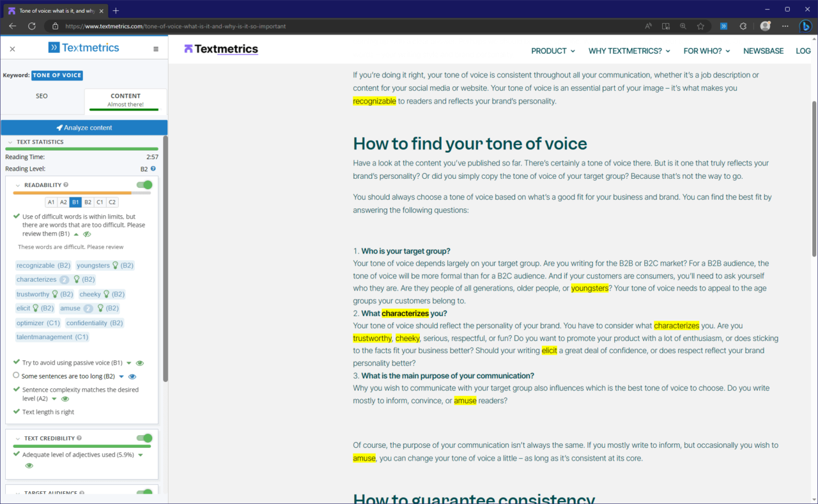This screenshot has height=504, width=818.
Task: Click the TONE OF VOICE keyword chip
Action: coord(57,75)
